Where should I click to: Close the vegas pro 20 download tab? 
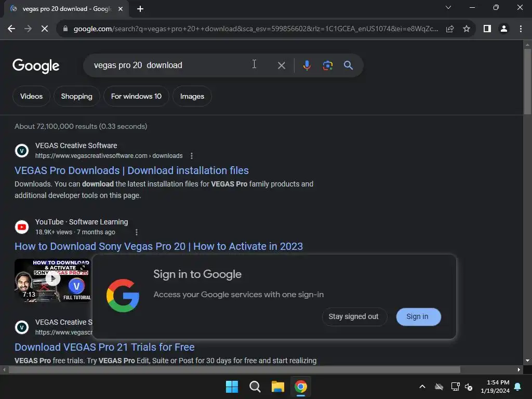[121, 9]
